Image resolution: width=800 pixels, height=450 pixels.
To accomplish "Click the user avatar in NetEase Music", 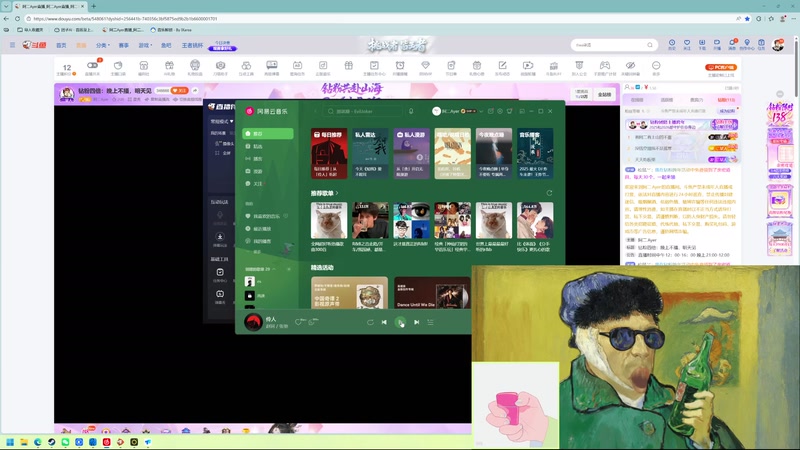I will point(436,111).
